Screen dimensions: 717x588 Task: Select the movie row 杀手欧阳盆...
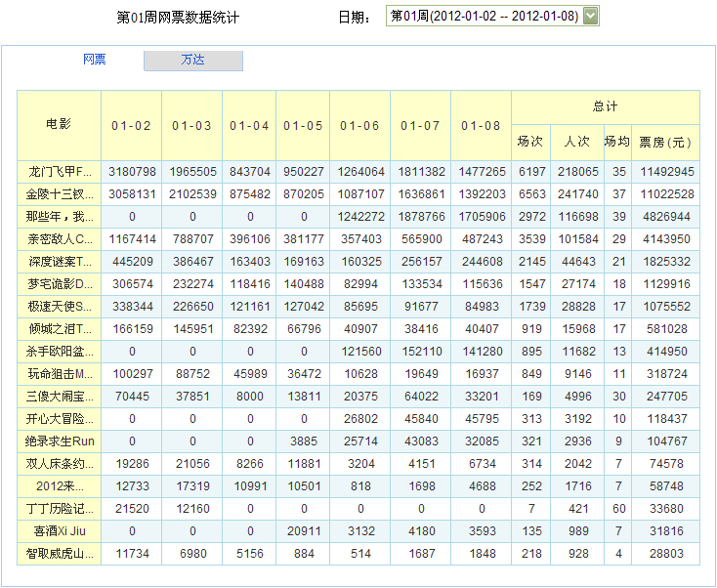[358, 352]
